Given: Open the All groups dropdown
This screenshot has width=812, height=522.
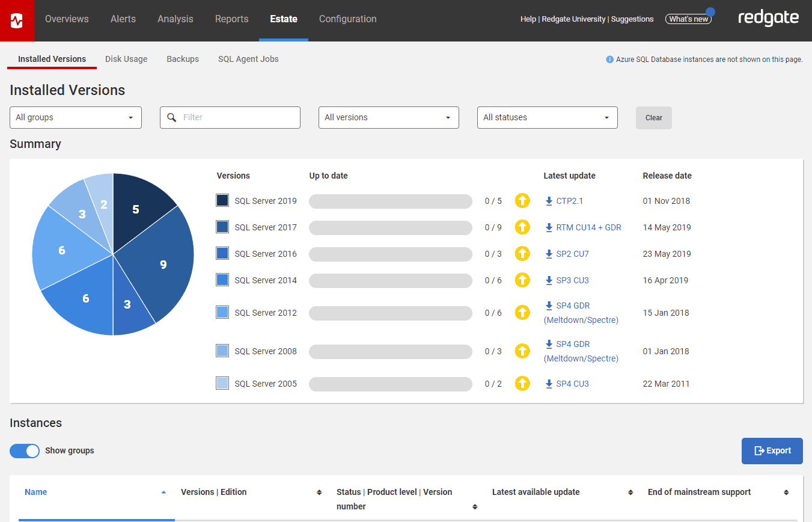Looking at the screenshot, I should click(x=76, y=117).
